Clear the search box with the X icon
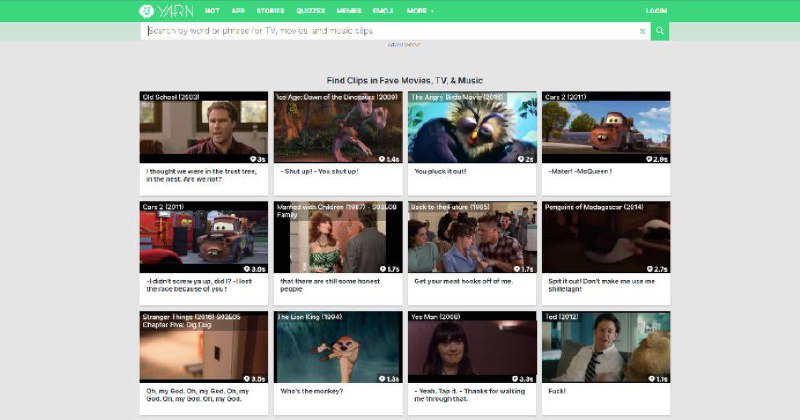 click(642, 31)
